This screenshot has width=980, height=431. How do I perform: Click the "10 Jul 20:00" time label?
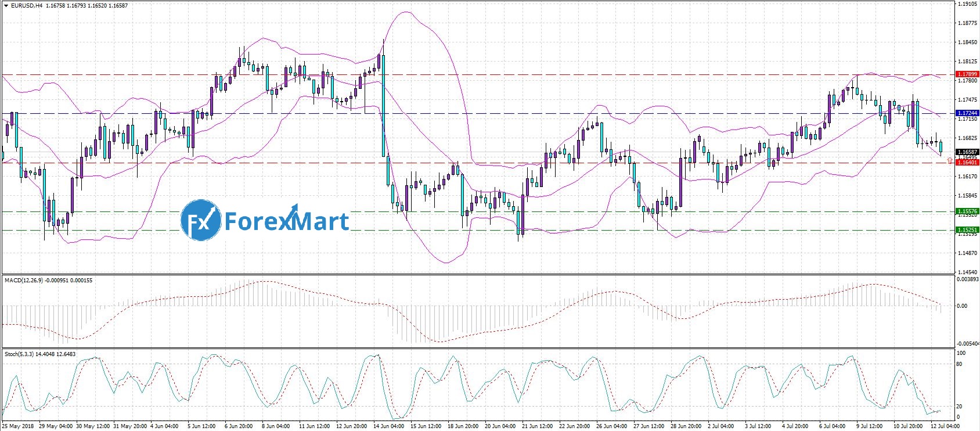907,426
